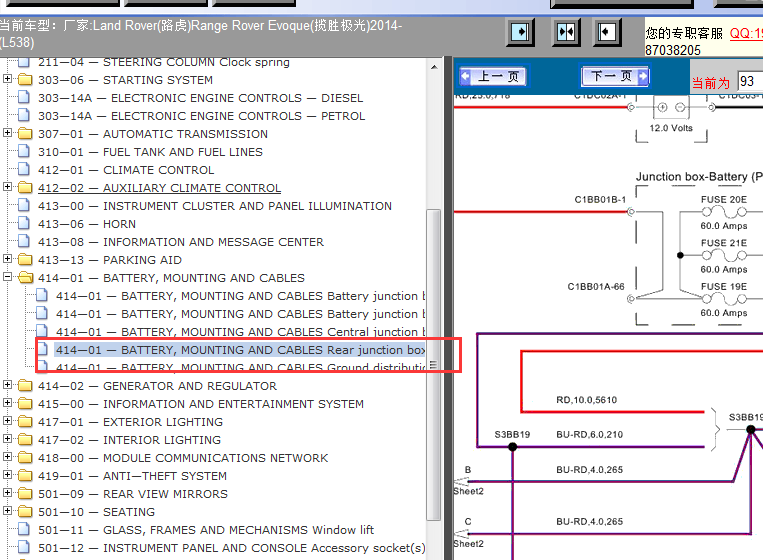Click the 303-06 STARTING SYSTEM folder icon
The height and width of the screenshot is (560, 763).
(x=25, y=80)
